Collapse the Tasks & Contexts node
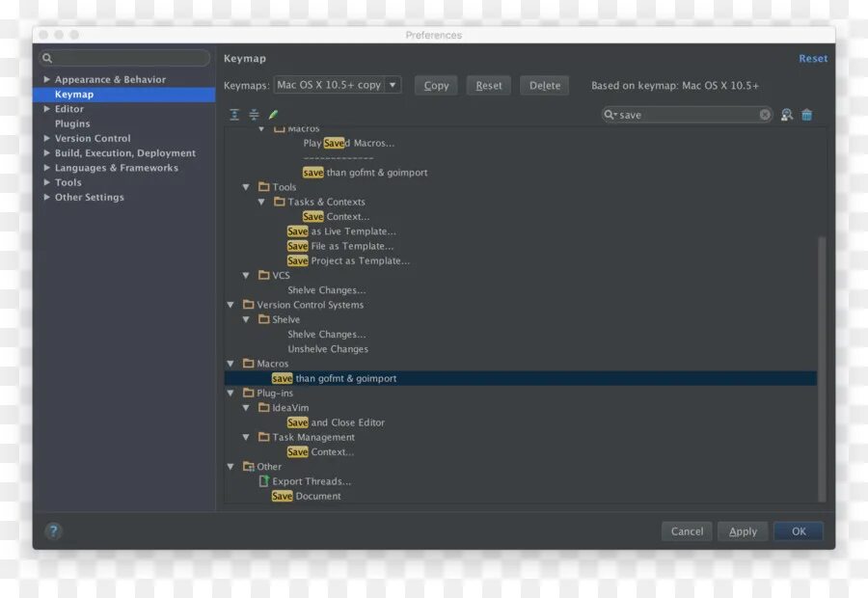This screenshot has width=868, height=598. 261,203
